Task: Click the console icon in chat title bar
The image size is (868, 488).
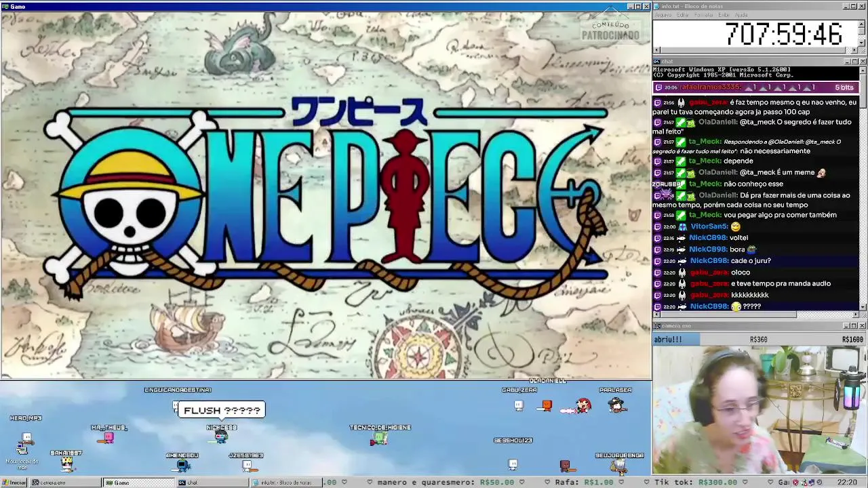Action: click(656, 62)
